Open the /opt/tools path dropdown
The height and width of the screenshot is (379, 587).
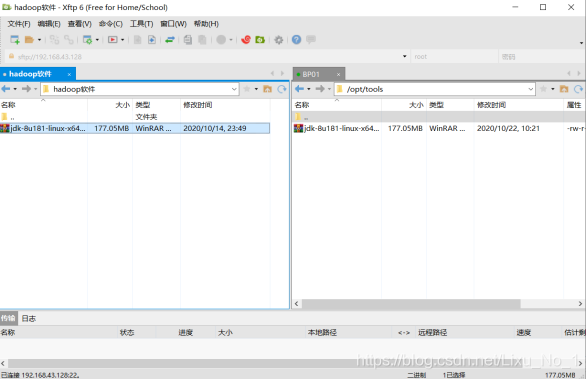click(530, 89)
